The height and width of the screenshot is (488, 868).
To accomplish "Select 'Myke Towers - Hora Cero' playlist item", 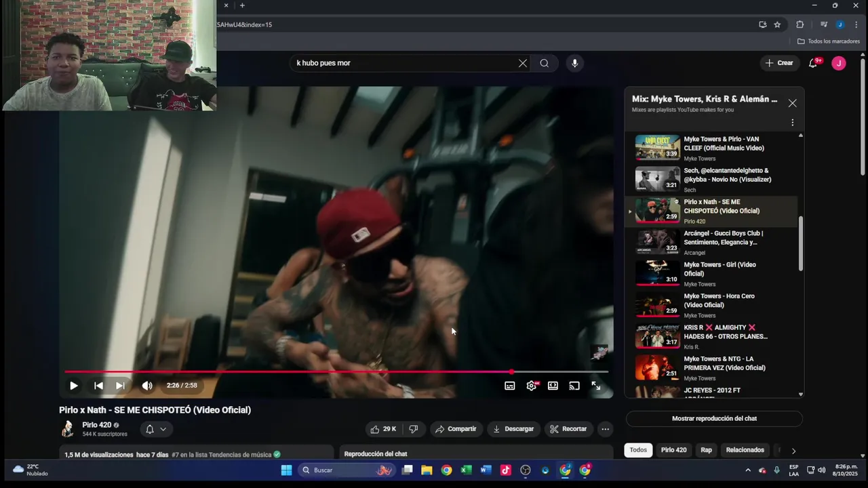I will tap(710, 305).
